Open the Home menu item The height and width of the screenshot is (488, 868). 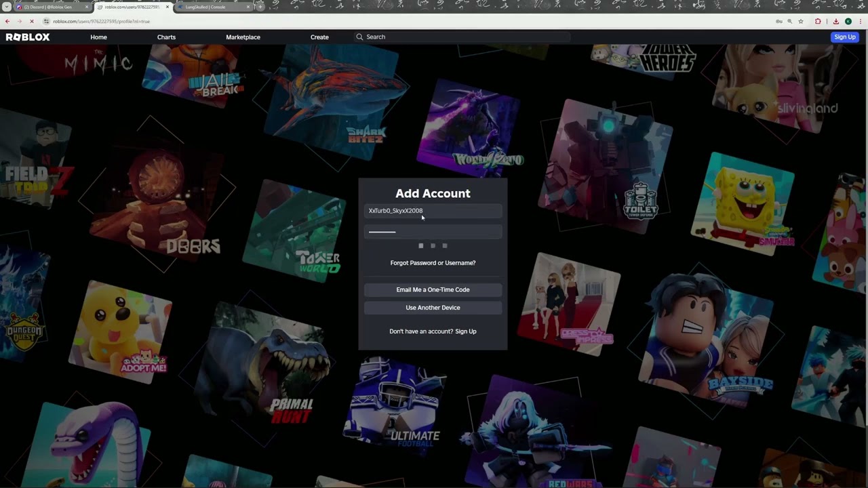98,37
